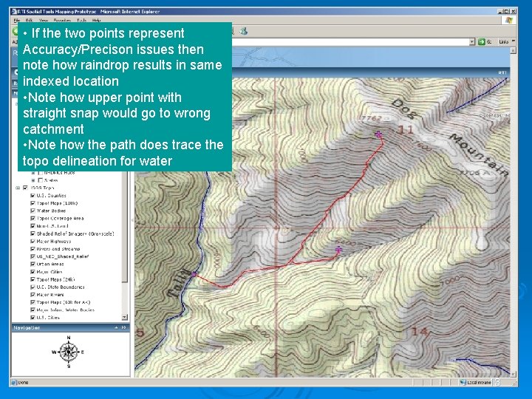Click section number 14 on the map
The image size is (532, 399).
tap(420, 332)
